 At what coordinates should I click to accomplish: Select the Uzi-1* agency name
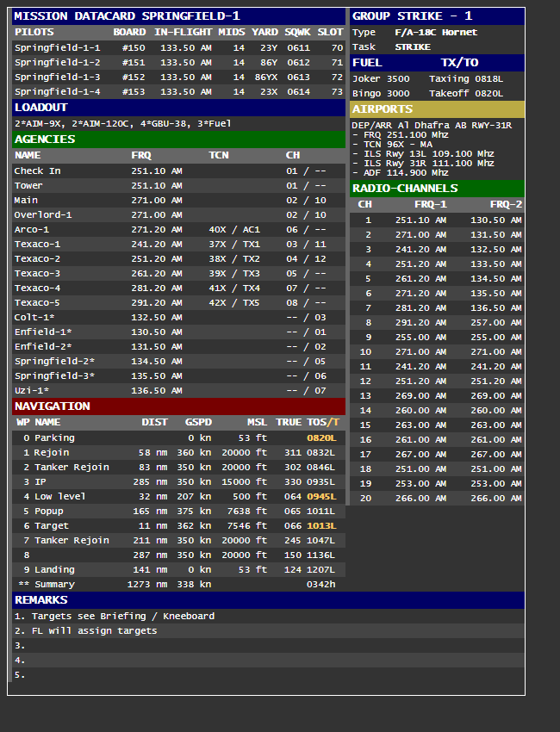point(31,390)
